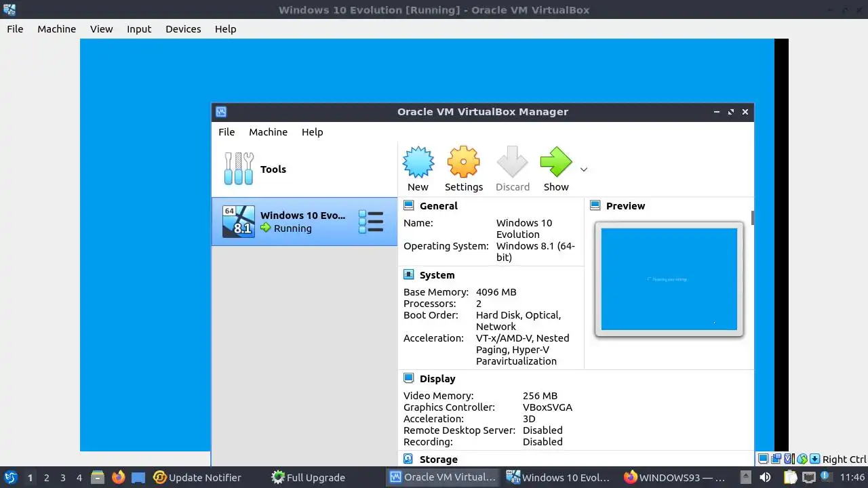Switch to Oracle VM VirtualBox taskbar entry
The image size is (868, 488).
pyautogui.click(x=443, y=477)
